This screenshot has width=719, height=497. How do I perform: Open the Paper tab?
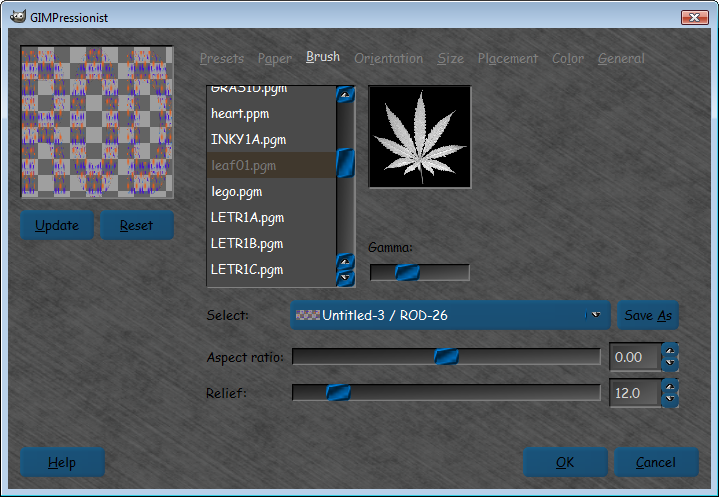275,58
